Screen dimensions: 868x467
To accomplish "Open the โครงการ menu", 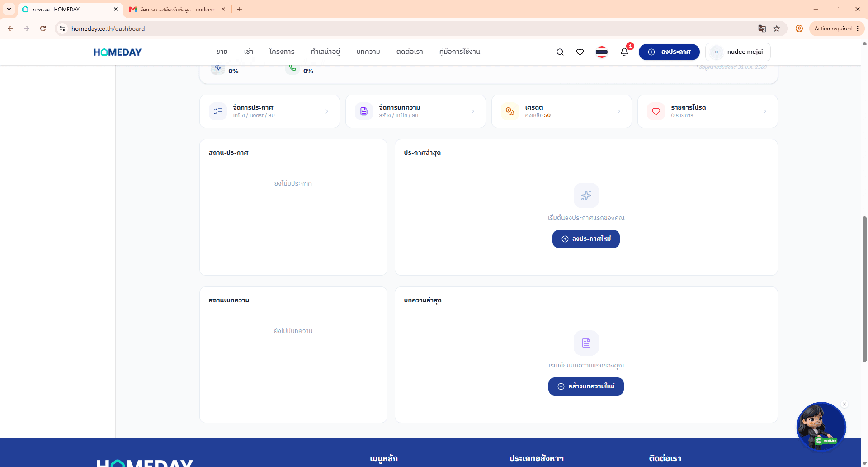I will (x=282, y=52).
